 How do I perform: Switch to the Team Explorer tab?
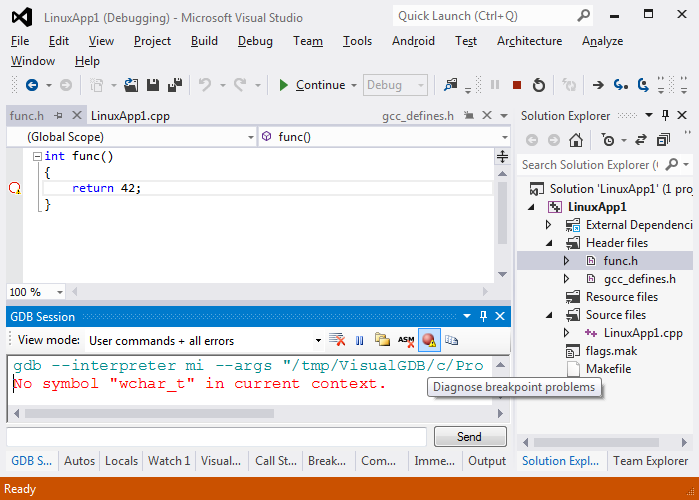(x=650, y=461)
